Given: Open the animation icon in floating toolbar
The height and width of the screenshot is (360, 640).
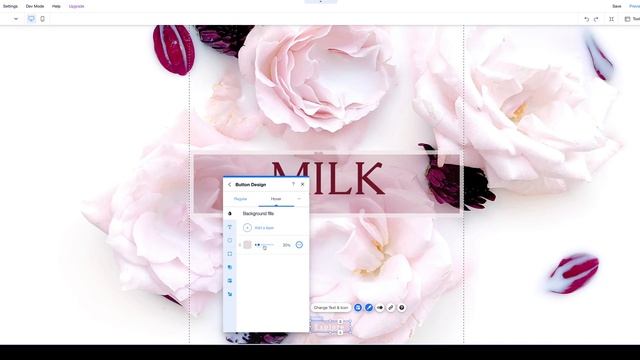Looking at the screenshot, I should click(x=380, y=308).
